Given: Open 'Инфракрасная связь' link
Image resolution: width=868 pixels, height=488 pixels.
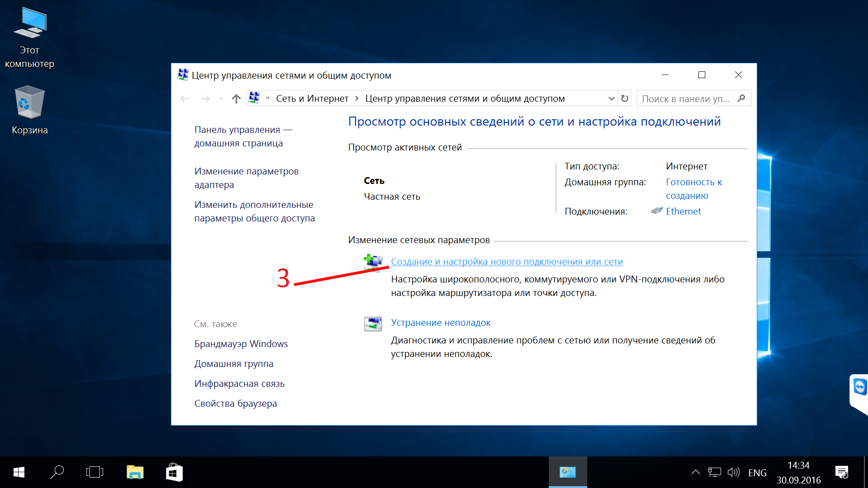Looking at the screenshot, I should tap(240, 384).
